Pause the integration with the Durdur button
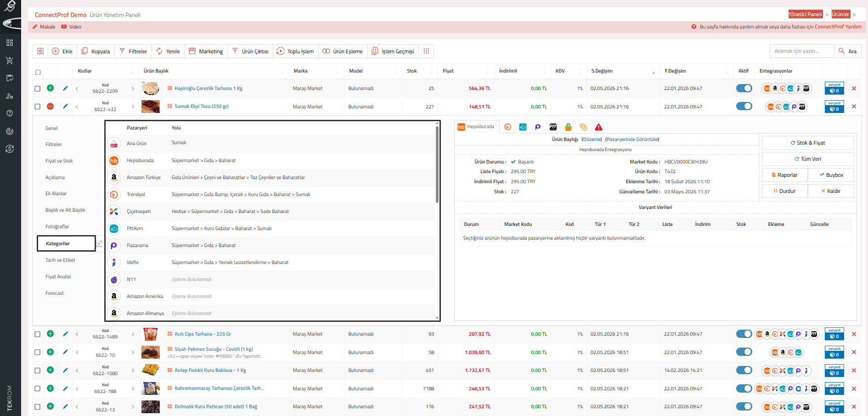Image resolution: width=868 pixels, height=416 pixels. (x=784, y=191)
